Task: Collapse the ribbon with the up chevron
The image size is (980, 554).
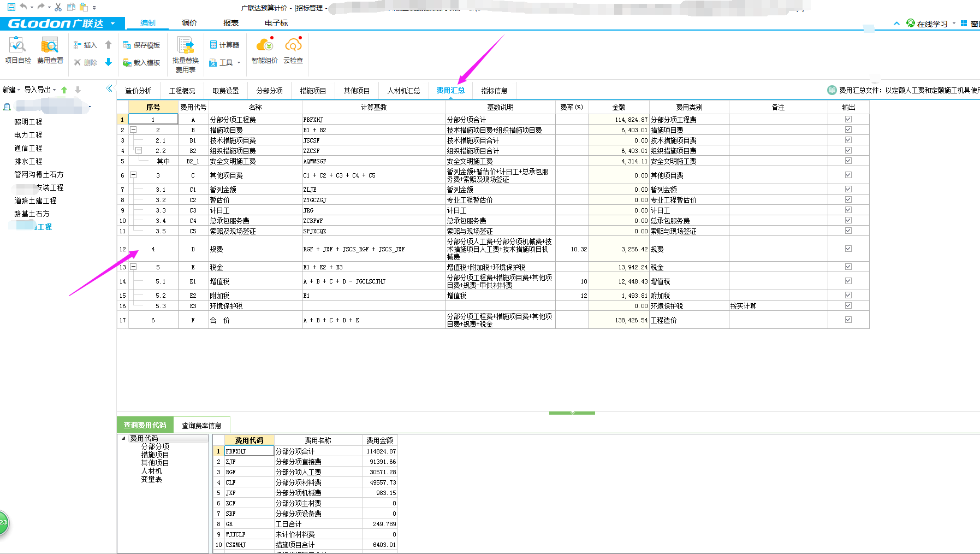Action: [896, 23]
